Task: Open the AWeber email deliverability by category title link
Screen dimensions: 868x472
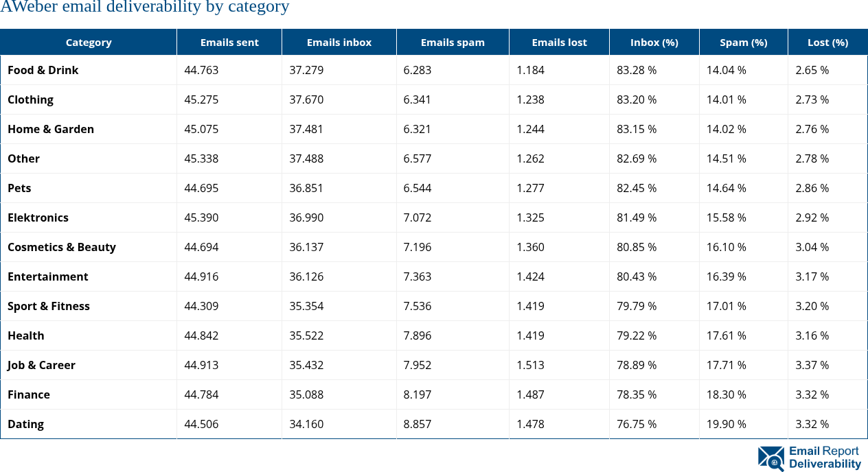Action: [145, 8]
